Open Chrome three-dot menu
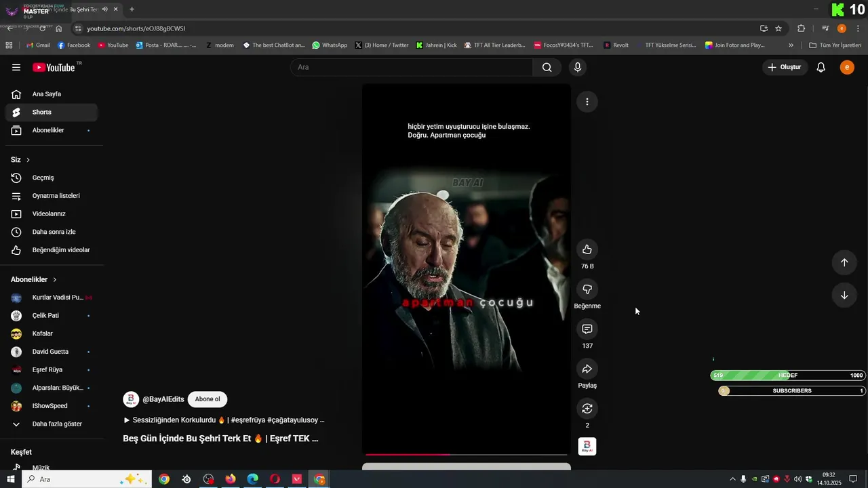 858,28
